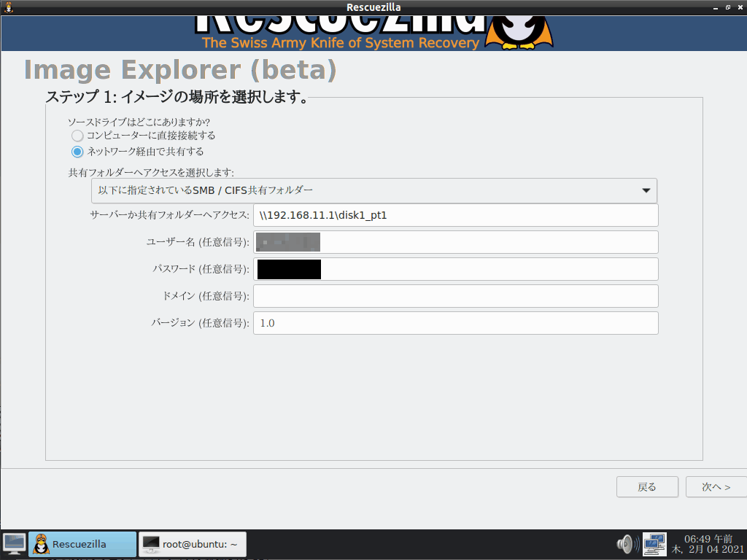Screen dimensions: 747x560
Task: Click the username input field
Action: (x=455, y=242)
